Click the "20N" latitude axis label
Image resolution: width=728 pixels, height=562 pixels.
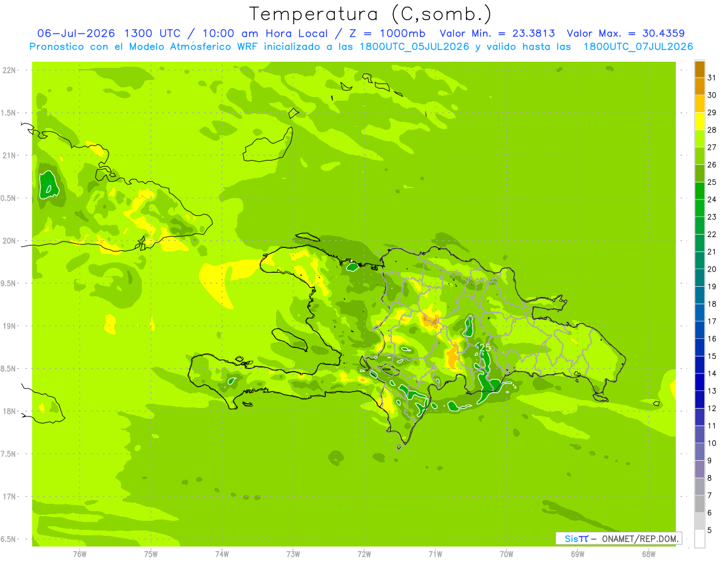click(9, 241)
